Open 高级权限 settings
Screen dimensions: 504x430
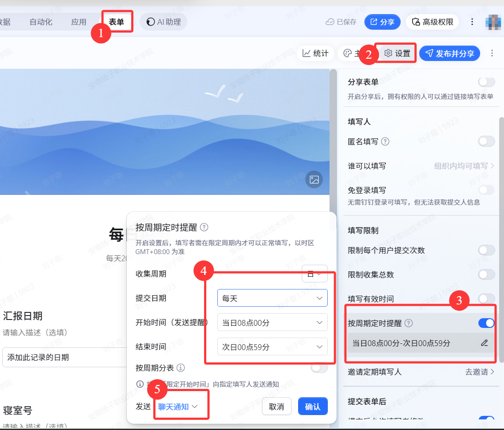[432, 22]
